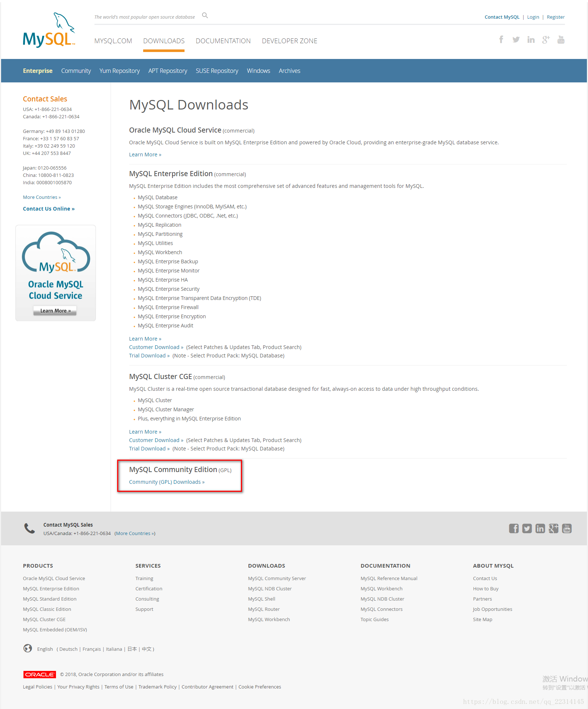
Task: Open the LinkedIn icon in the header
Action: tap(531, 40)
